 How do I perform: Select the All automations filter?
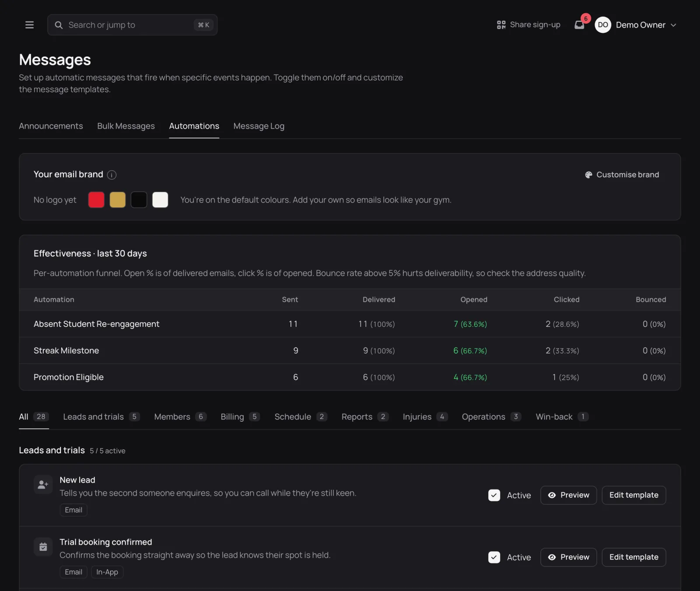(34, 417)
